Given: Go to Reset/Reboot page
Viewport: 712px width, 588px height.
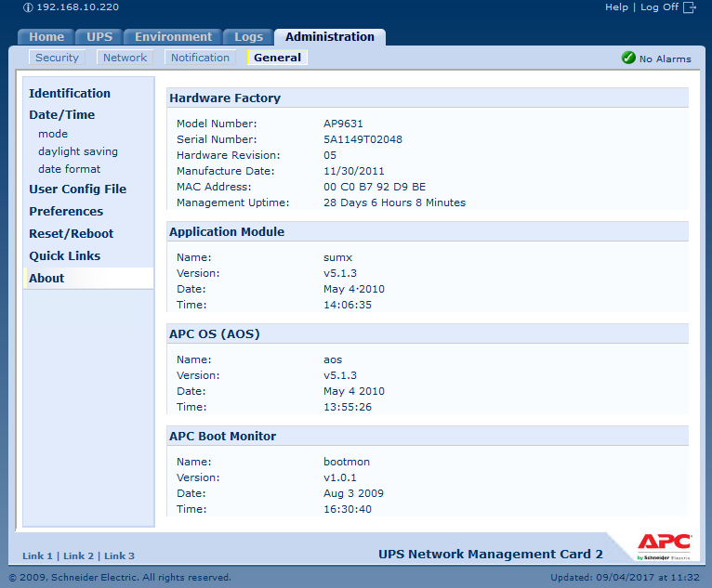Looking at the screenshot, I should [x=71, y=233].
